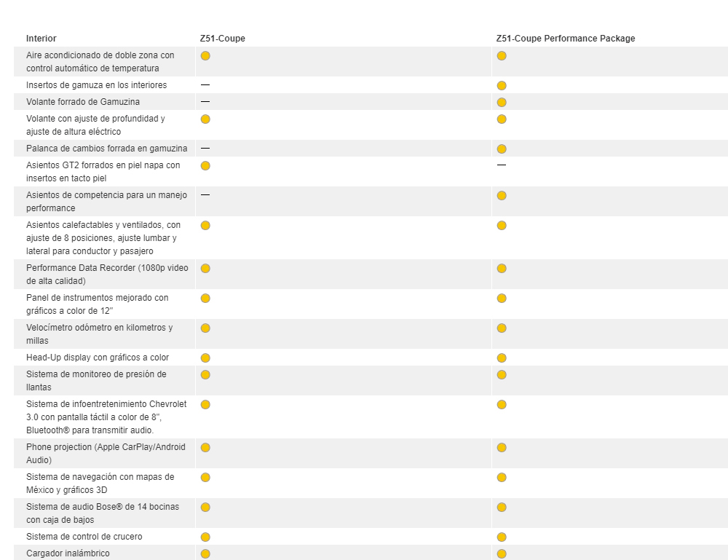Click Performance Package dash for Asientos GT2 row
The width and height of the screenshot is (728, 560).
point(502,165)
